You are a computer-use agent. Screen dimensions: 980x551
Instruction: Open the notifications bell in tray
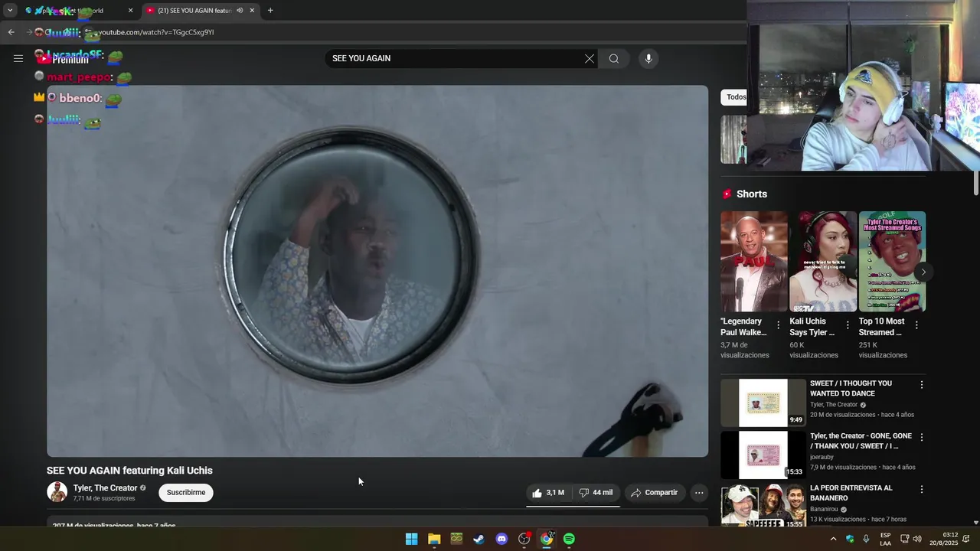pyautogui.click(x=966, y=539)
